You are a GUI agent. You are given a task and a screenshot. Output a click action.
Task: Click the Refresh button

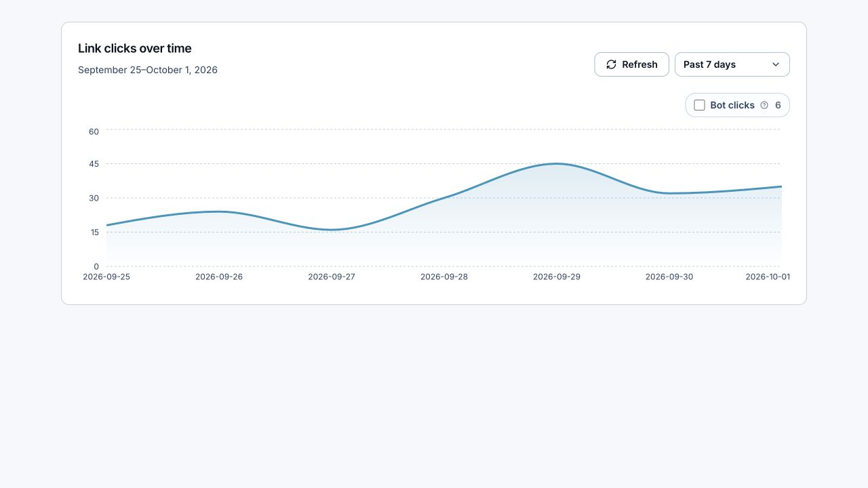coord(631,64)
